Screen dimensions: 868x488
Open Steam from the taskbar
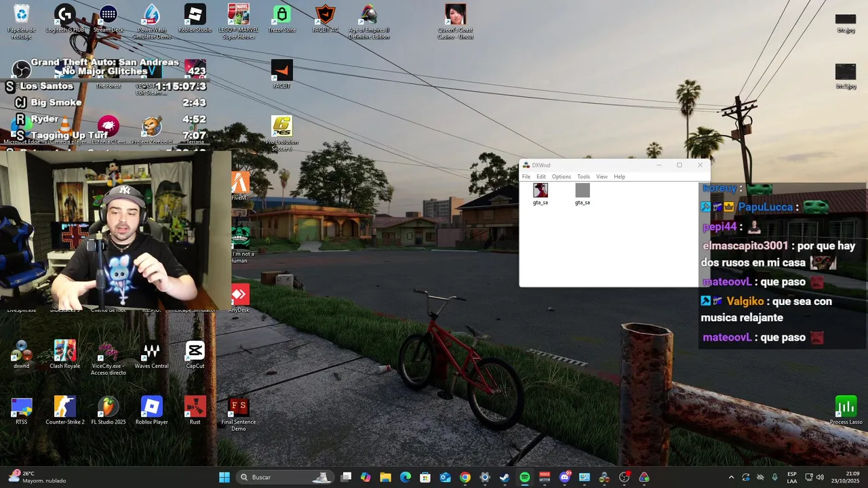(505, 477)
